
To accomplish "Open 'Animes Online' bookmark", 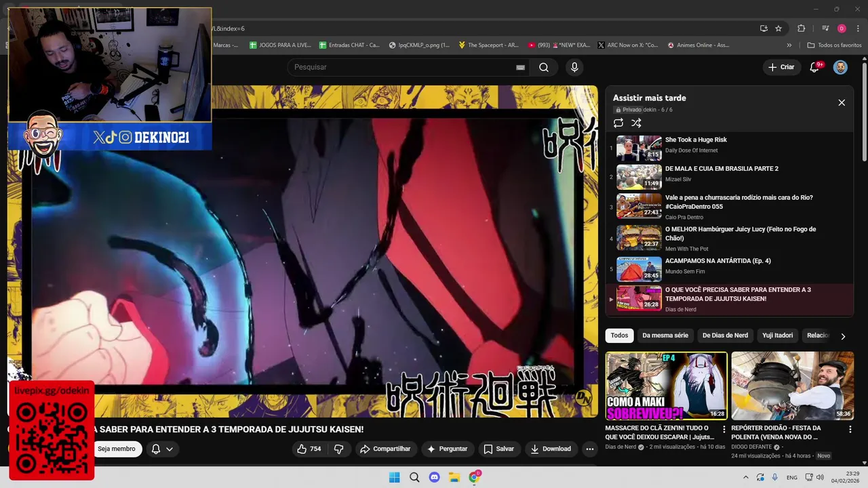I will [698, 45].
